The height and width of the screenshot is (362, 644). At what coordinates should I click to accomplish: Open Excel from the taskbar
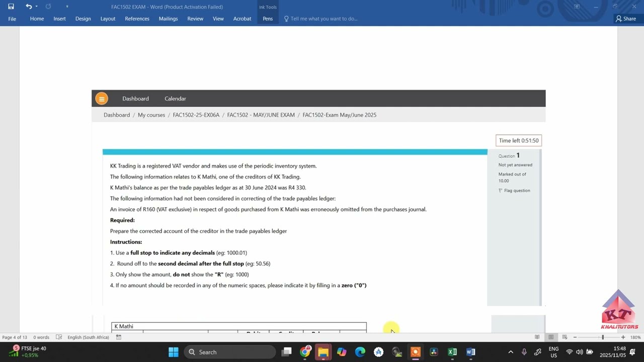[x=452, y=352]
